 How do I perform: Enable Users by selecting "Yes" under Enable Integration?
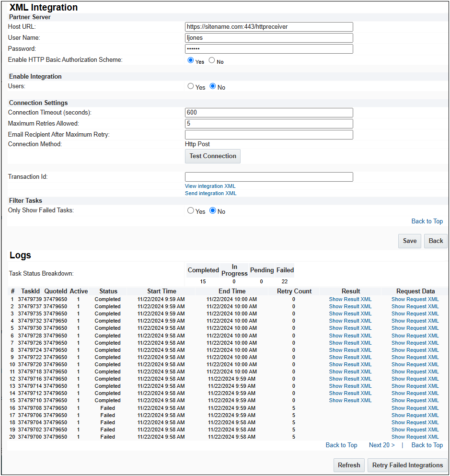tap(190, 86)
